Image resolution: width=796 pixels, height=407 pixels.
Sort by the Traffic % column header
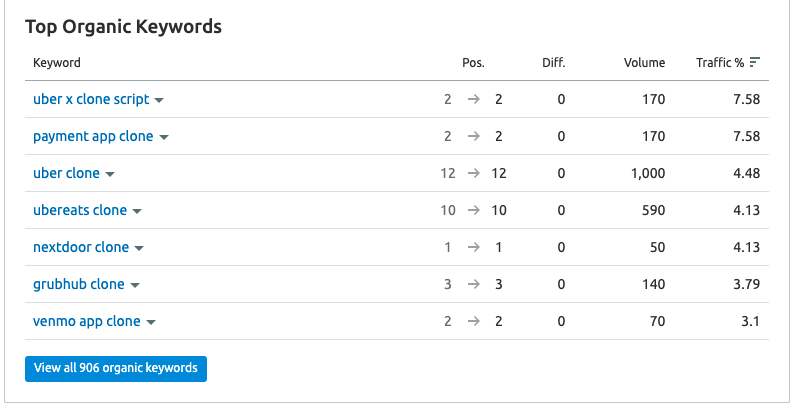click(720, 62)
